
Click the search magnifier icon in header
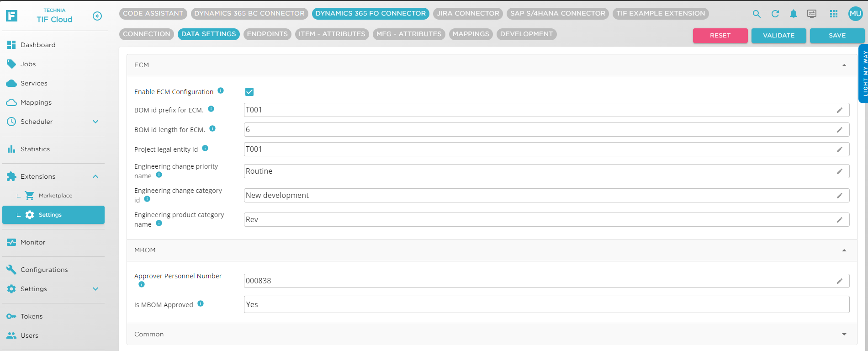click(757, 14)
